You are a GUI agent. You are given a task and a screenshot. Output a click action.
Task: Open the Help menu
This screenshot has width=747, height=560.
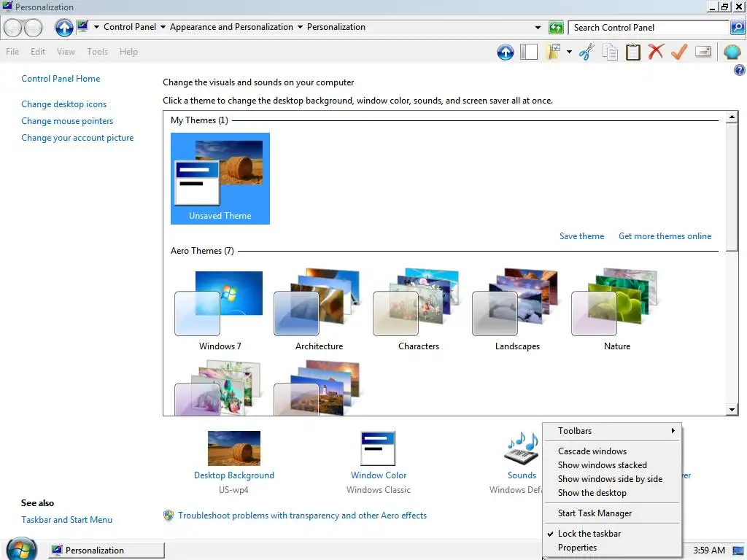pyautogui.click(x=128, y=52)
